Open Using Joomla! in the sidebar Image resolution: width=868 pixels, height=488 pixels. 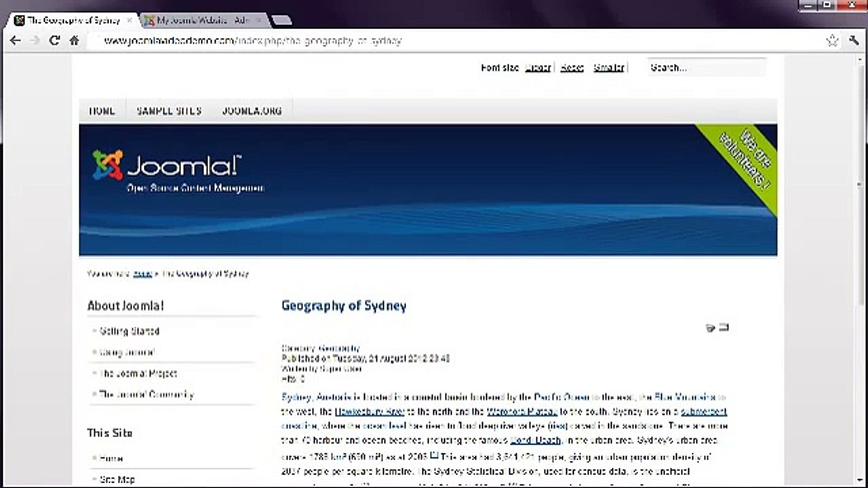coord(127,352)
